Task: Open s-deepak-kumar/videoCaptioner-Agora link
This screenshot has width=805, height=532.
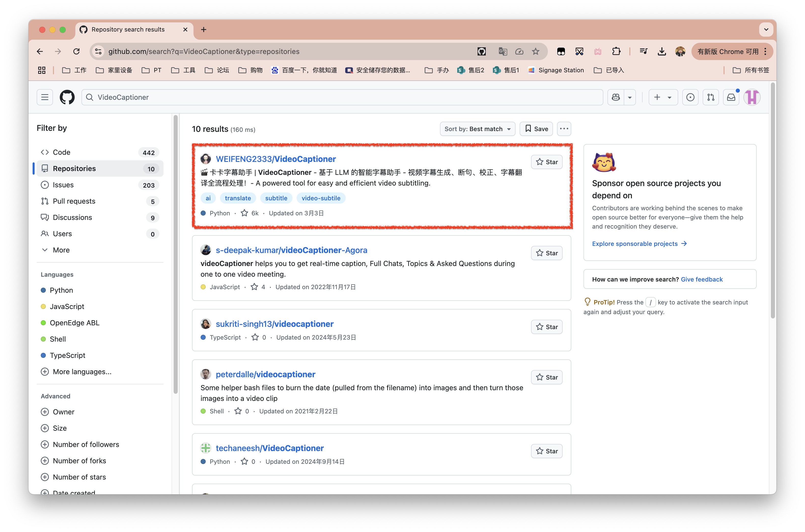Action: coord(292,250)
